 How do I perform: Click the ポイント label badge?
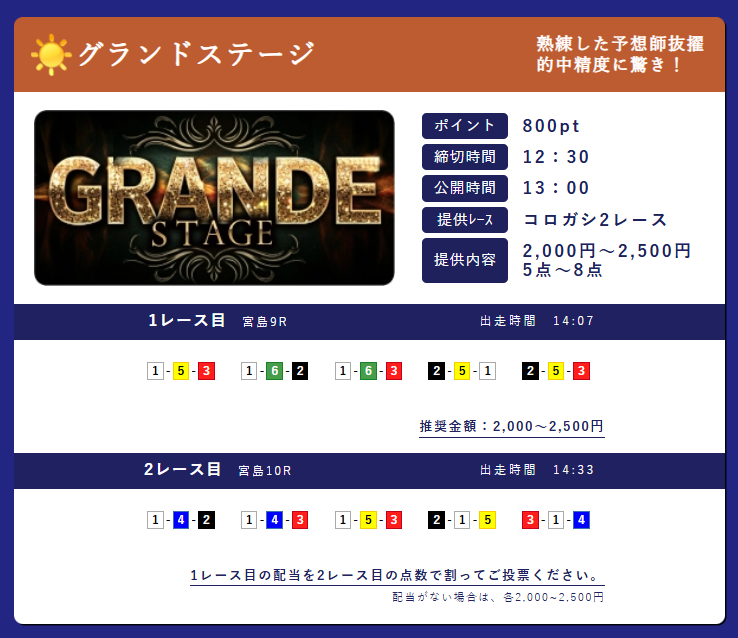click(x=464, y=126)
